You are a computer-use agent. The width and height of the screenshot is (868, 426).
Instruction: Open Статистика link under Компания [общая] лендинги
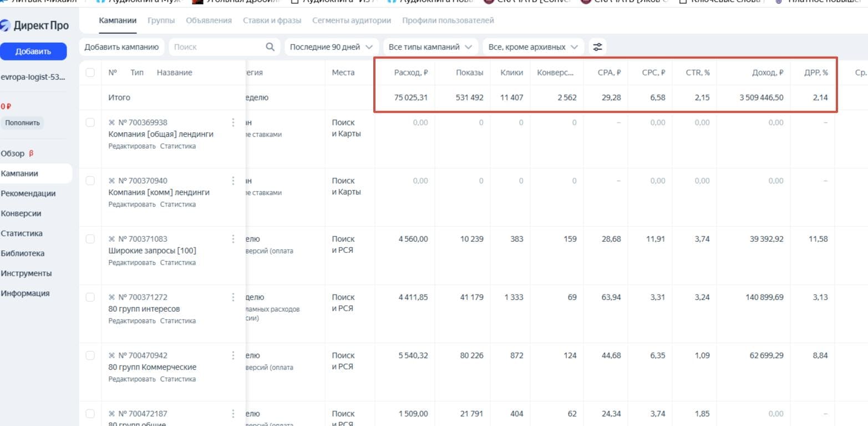(x=177, y=146)
